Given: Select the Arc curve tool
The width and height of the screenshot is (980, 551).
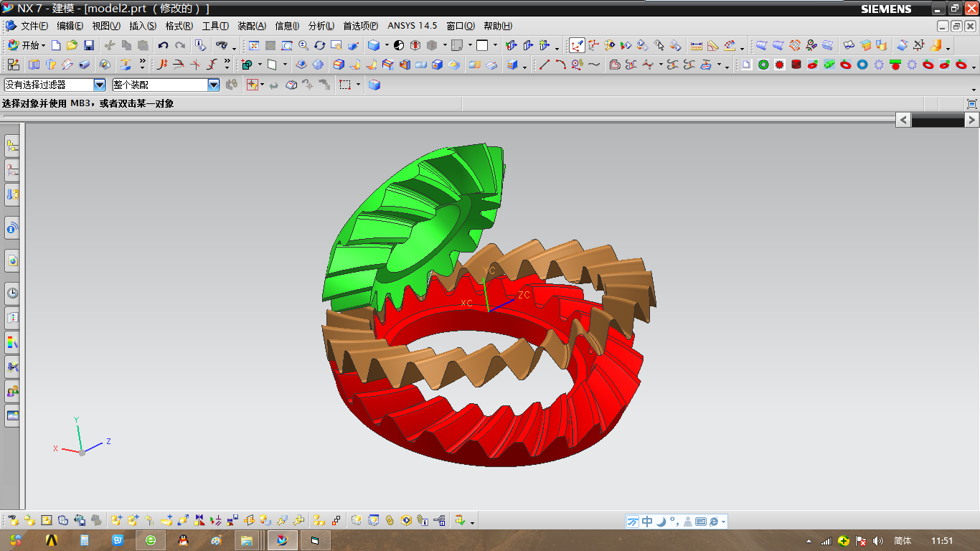Looking at the screenshot, I should tap(560, 65).
